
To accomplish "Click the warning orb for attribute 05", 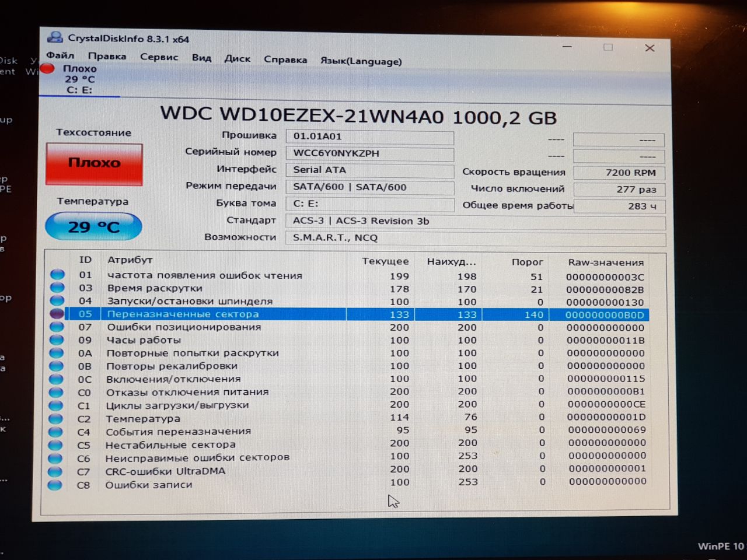I will pos(57,313).
